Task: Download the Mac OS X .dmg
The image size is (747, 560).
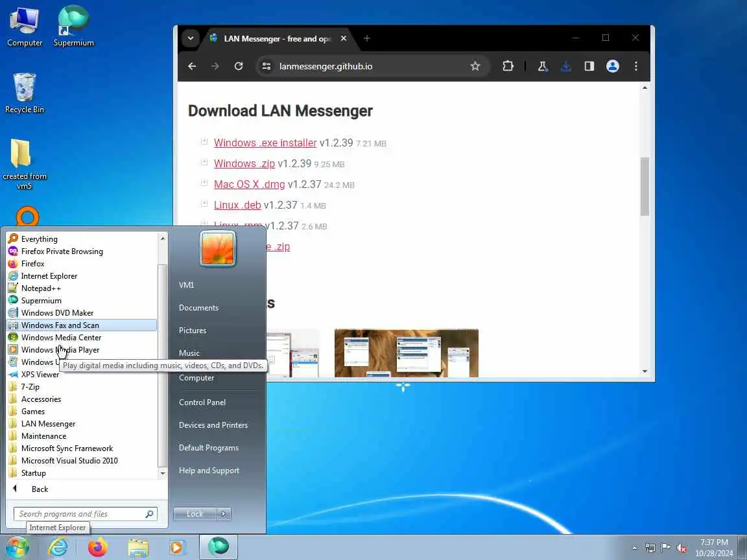Action: click(249, 184)
